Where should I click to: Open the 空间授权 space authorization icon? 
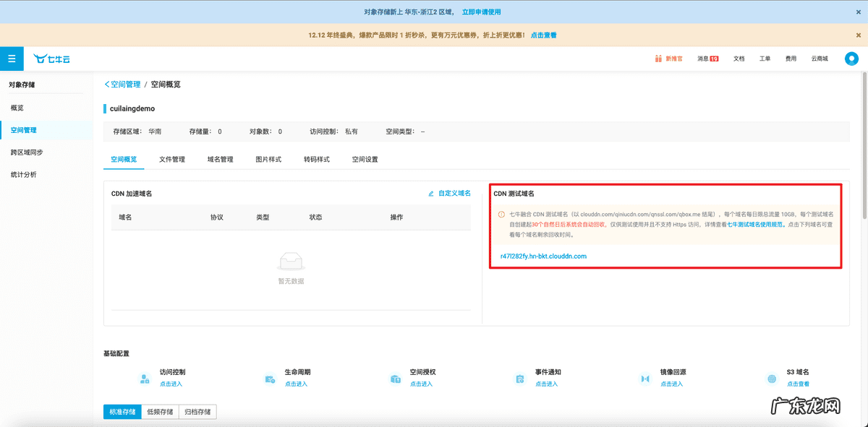(x=395, y=377)
